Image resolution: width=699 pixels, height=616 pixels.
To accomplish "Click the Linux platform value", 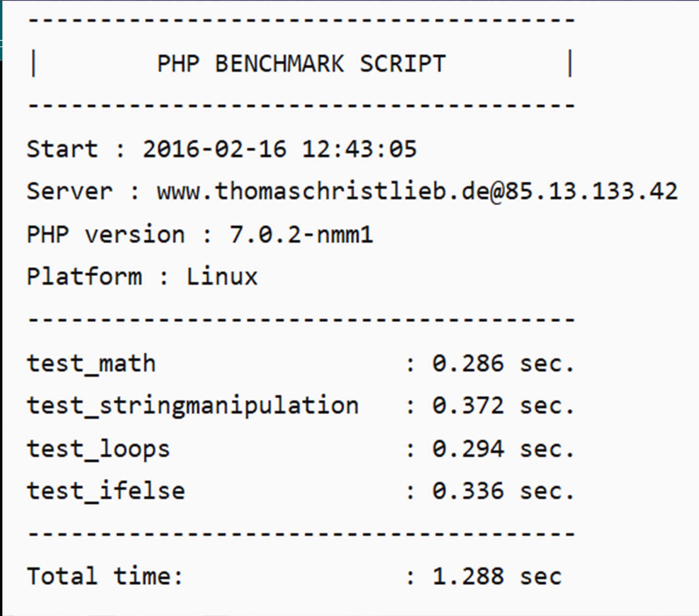I will [222, 277].
